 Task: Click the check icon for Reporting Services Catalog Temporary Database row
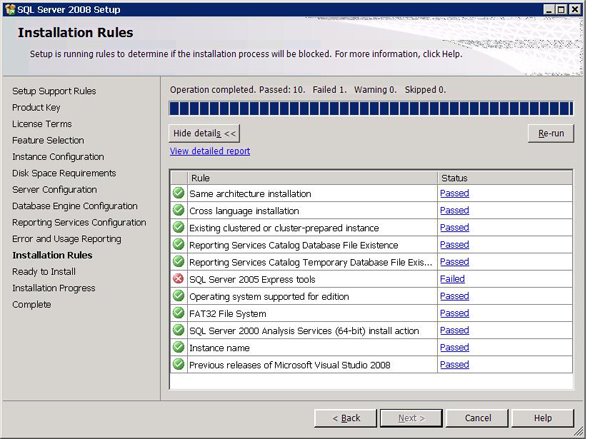pyautogui.click(x=178, y=261)
